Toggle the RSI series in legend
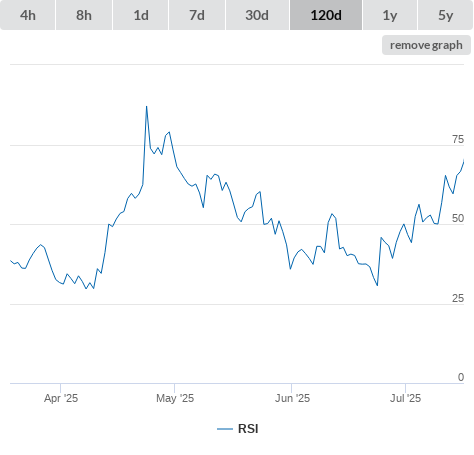The image size is (474, 455). pos(238,429)
